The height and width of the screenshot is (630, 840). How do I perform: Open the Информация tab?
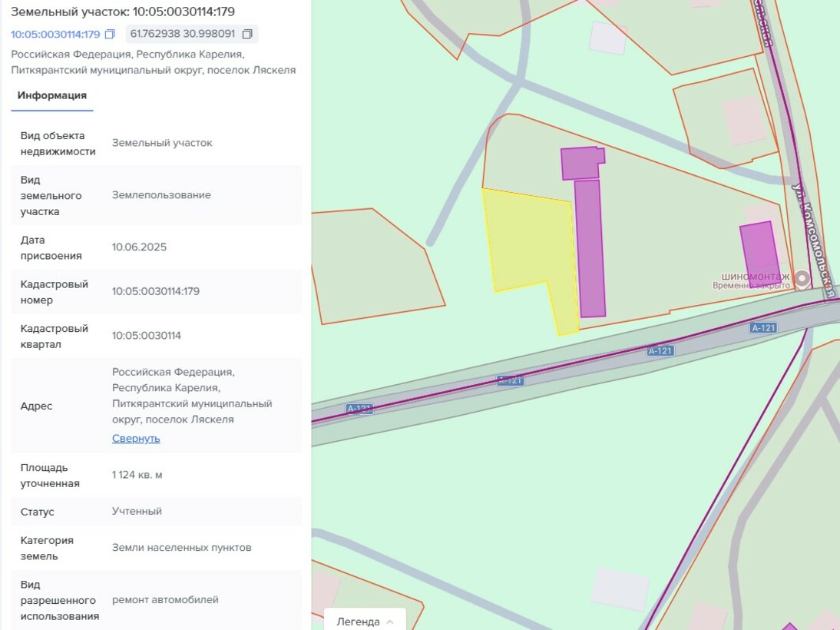(52, 96)
